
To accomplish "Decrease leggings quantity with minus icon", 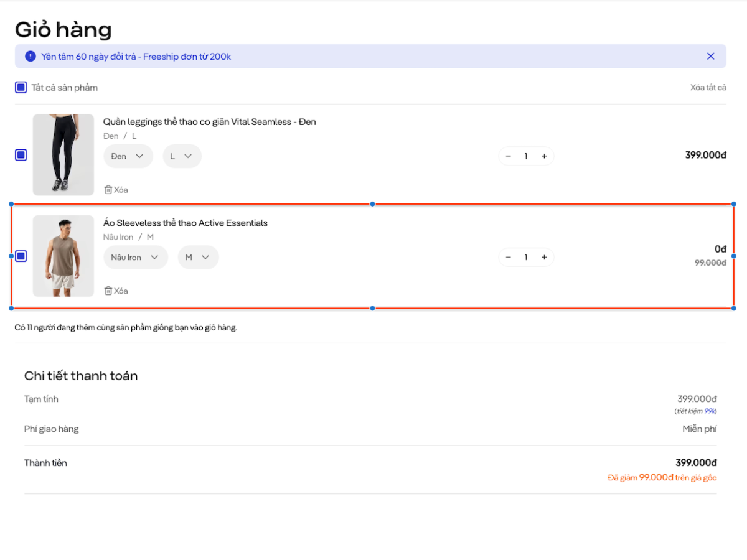I will pyautogui.click(x=508, y=156).
